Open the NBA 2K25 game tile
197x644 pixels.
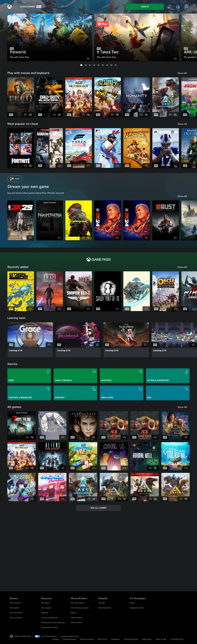click(21, 220)
